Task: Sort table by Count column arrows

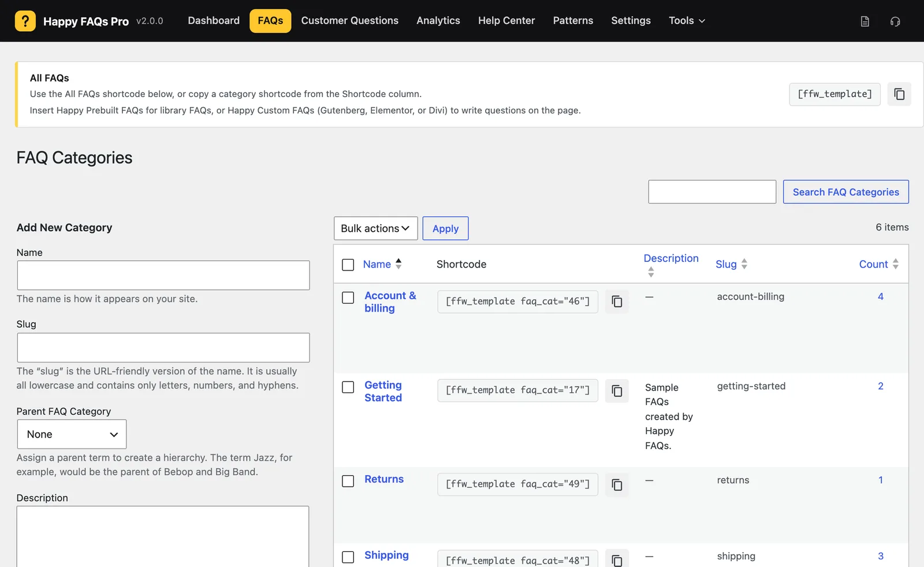Action: (896, 264)
